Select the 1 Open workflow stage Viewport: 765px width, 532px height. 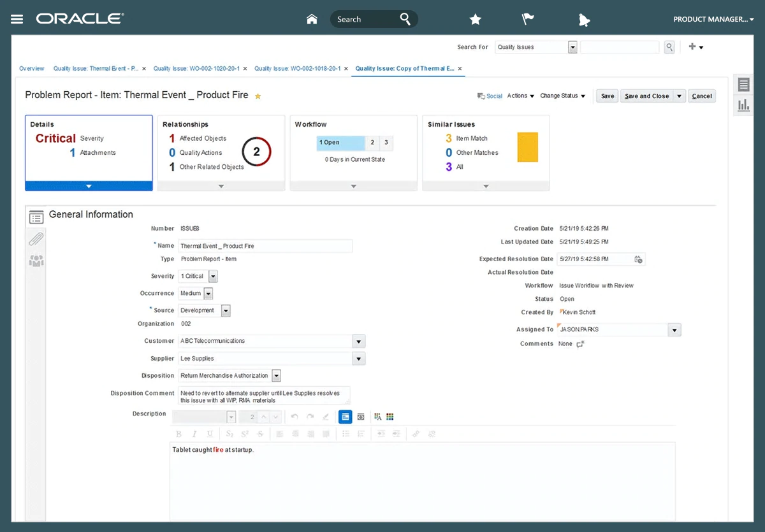[x=340, y=143]
